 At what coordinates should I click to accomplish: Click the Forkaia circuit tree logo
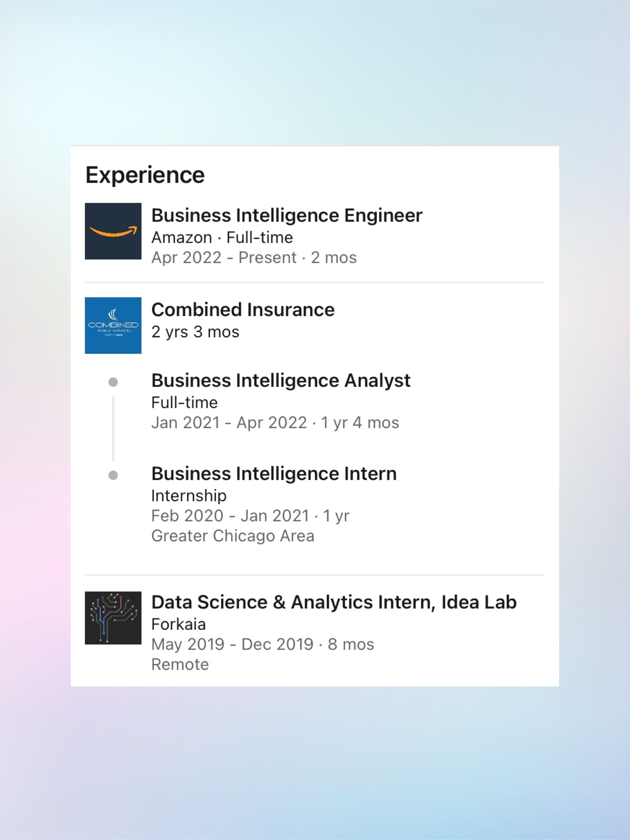click(113, 618)
